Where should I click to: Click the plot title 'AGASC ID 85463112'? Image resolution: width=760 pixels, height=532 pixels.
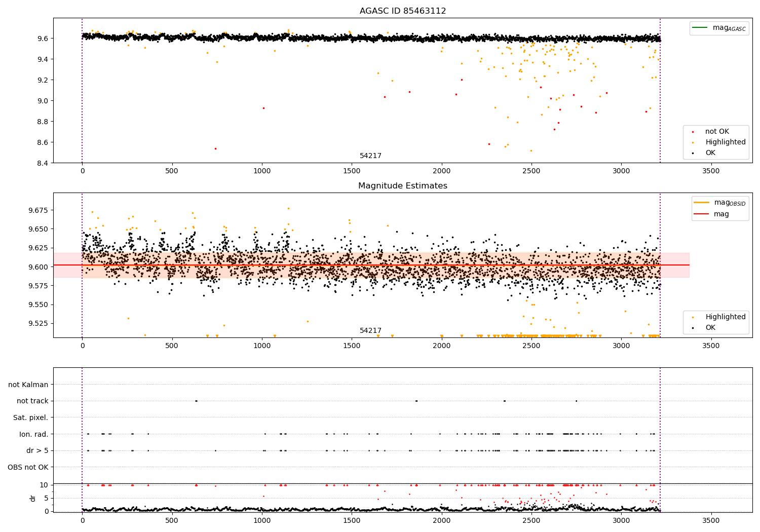coord(403,11)
